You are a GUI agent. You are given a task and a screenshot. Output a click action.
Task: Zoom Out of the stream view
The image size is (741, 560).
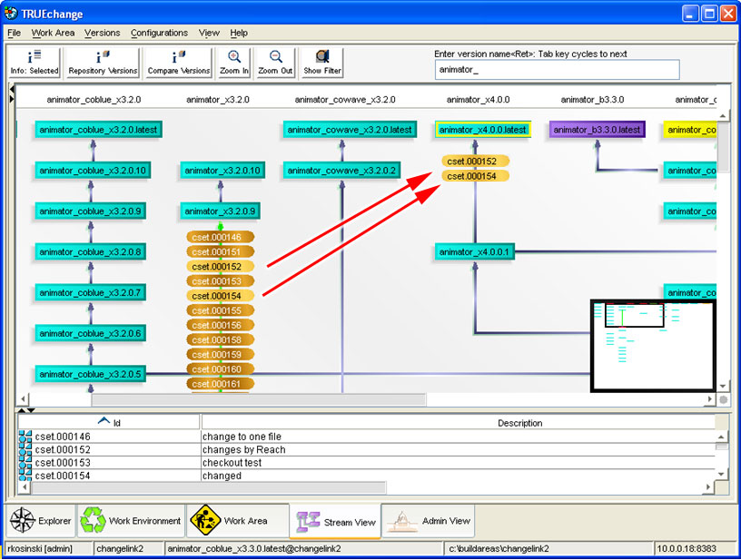(x=275, y=63)
